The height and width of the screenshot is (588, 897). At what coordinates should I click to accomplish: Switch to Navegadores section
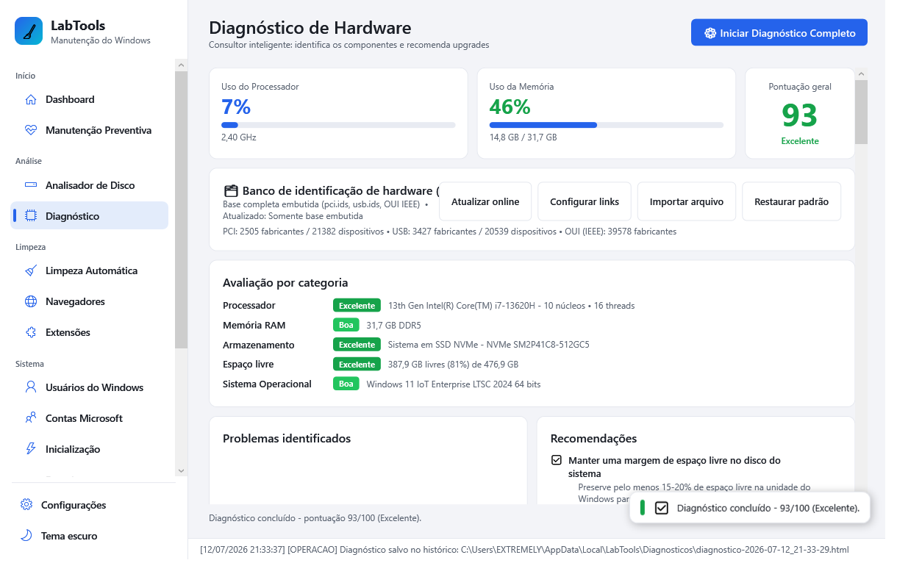click(x=90, y=301)
